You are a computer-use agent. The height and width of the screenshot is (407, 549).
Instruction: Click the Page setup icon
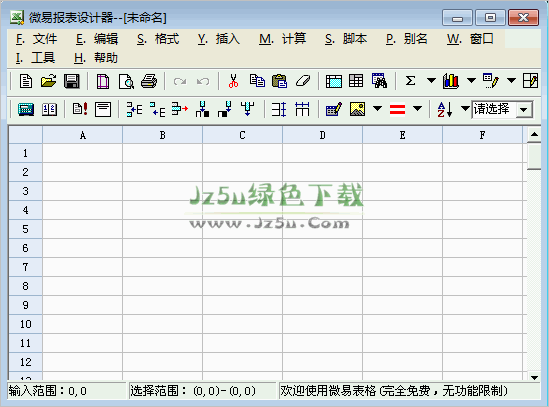click(x=103, y=81)
